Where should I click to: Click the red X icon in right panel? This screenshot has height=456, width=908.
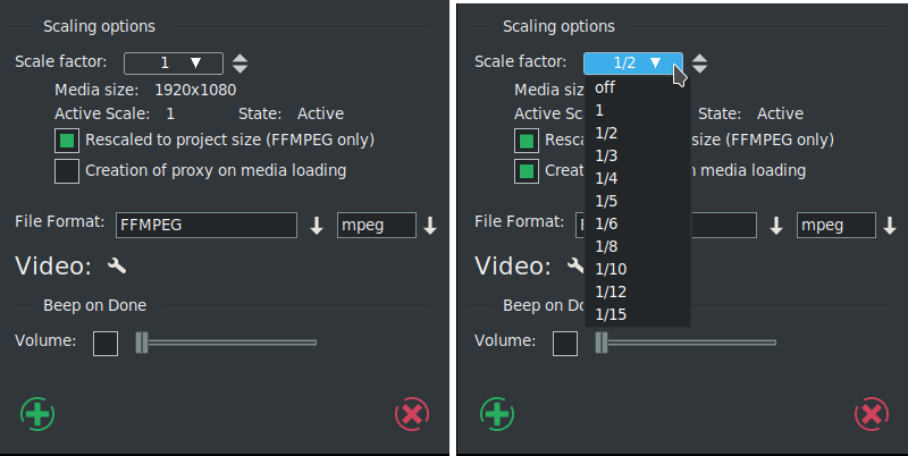[871, 413]
